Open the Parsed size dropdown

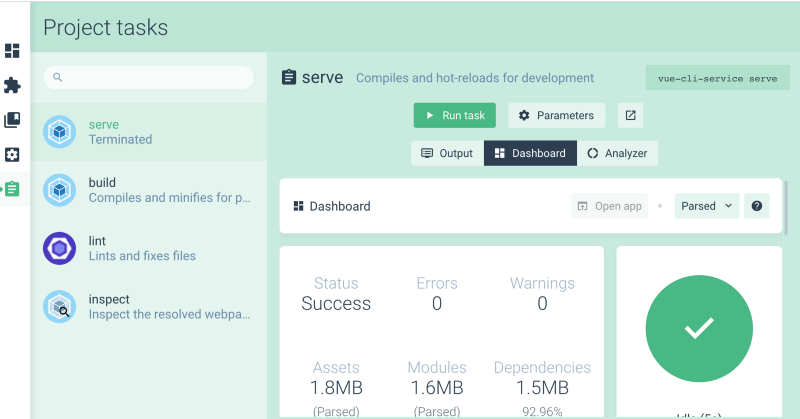(707, 206)
